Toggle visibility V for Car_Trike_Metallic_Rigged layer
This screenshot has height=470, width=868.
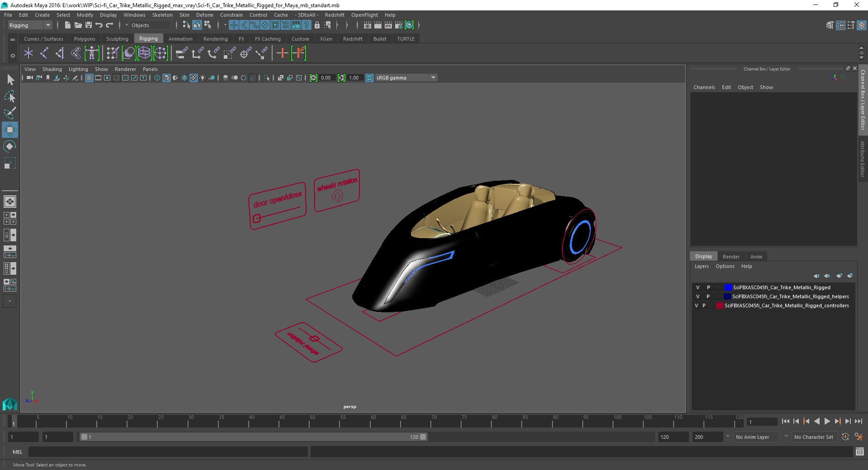click(698, 287)
